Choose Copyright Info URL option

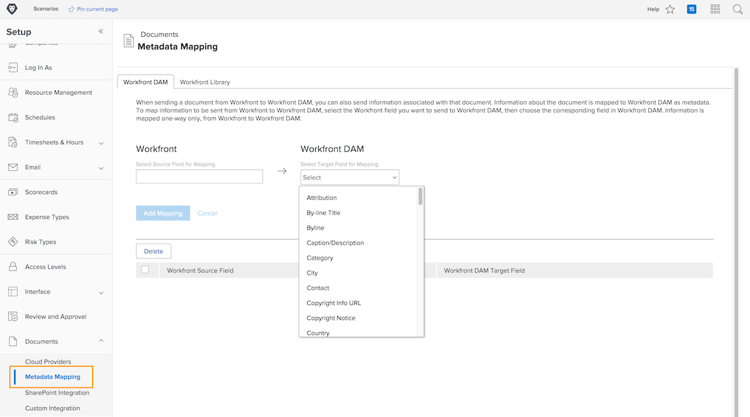333,303
